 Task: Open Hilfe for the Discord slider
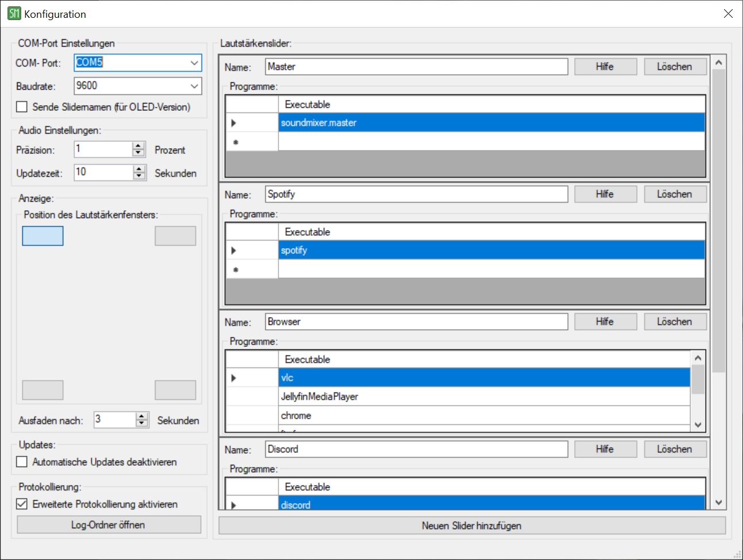coord(606,449)
